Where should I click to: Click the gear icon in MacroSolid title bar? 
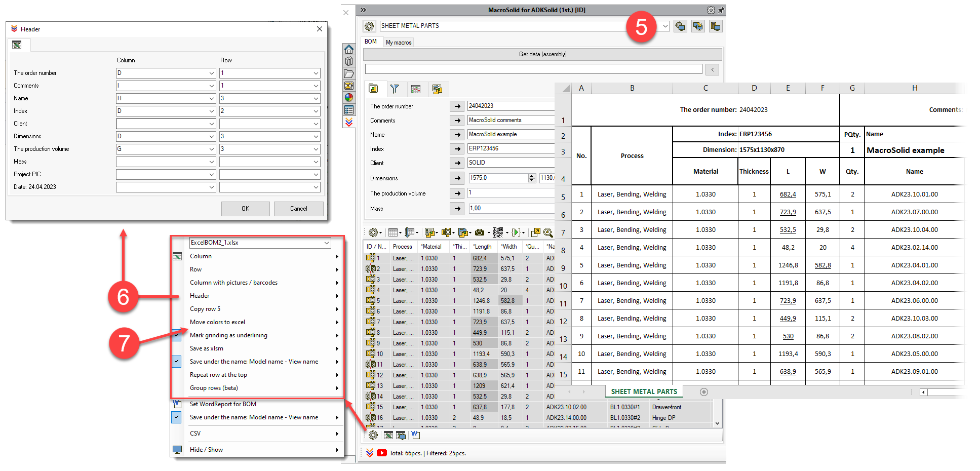(711, 10)
